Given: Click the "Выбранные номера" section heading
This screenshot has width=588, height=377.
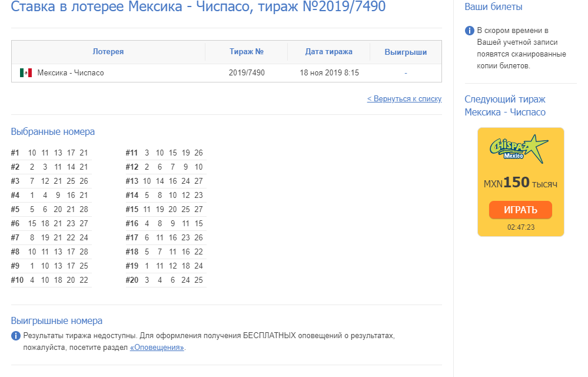Looking at the screenshot, I should (54, 131).
